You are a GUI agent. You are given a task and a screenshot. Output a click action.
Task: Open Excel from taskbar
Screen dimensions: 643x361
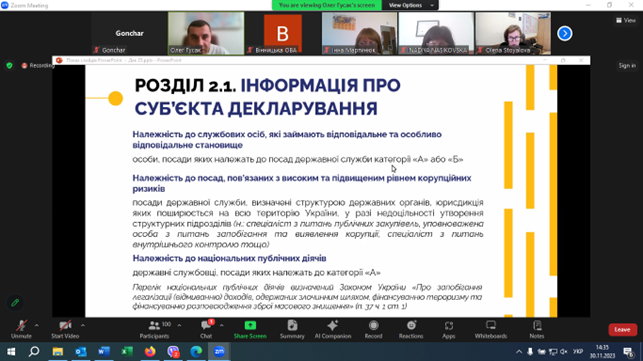coord(127,352)
